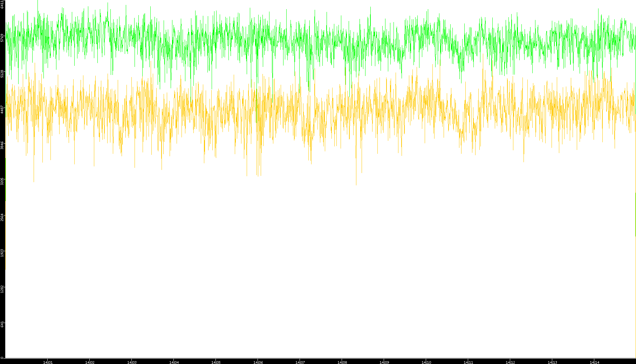Pick the 14:12 time axis label
Viewport: 636px width, 364px height.
point(510,362)
